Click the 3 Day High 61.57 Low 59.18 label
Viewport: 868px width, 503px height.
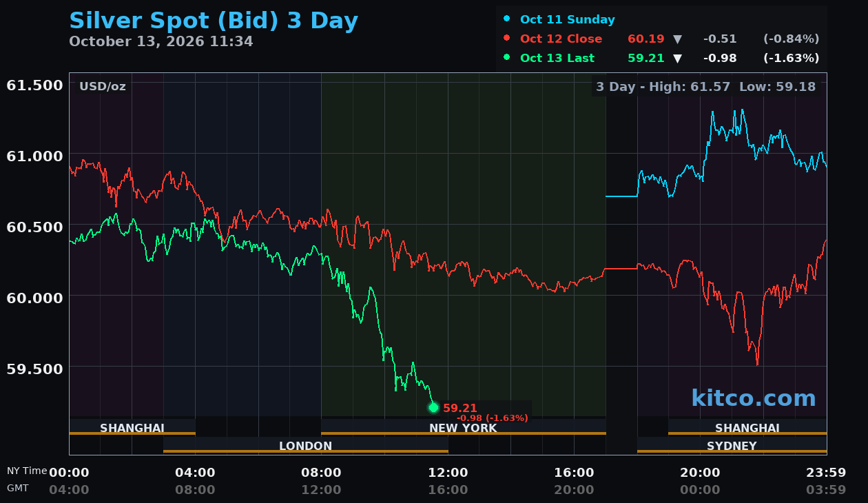706,86
